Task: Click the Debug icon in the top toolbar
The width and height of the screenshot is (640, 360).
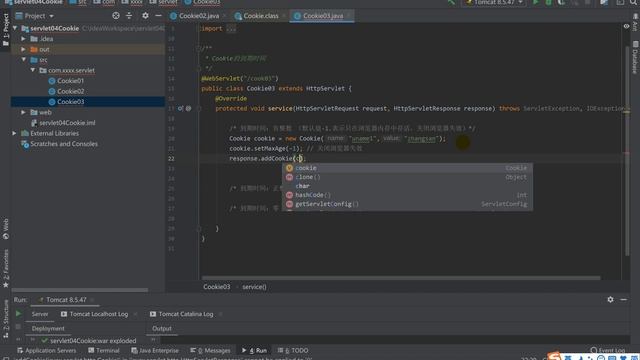Action: [x=549, y=2]
